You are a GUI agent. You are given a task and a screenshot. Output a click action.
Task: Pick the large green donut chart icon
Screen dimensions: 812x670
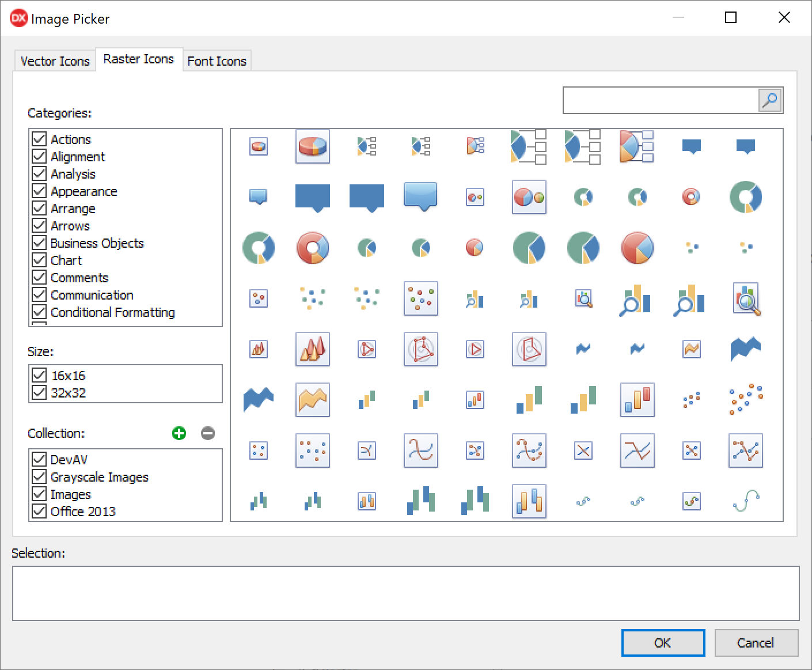point(746,197)
